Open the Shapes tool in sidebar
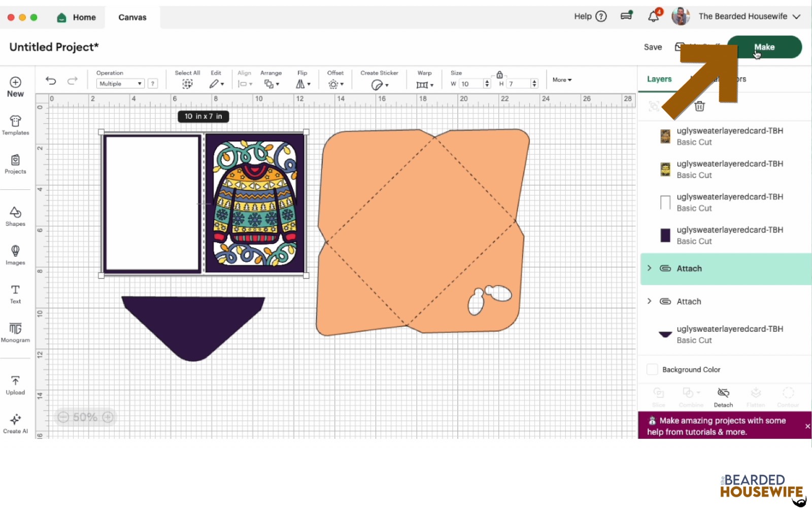812x516 pixels. click(x=15, y=216)
